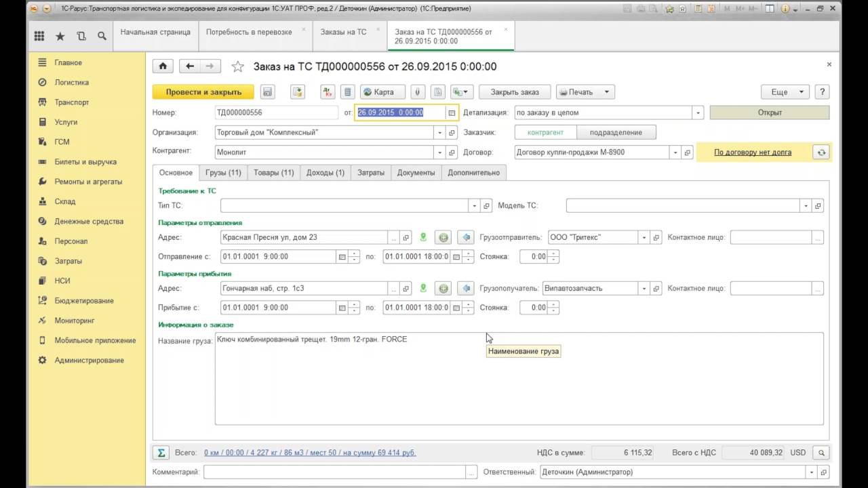The height and width of the screenshot is (488, 868).
Task: Expand the Ответственный dropdown
Action: click(811, 472)
